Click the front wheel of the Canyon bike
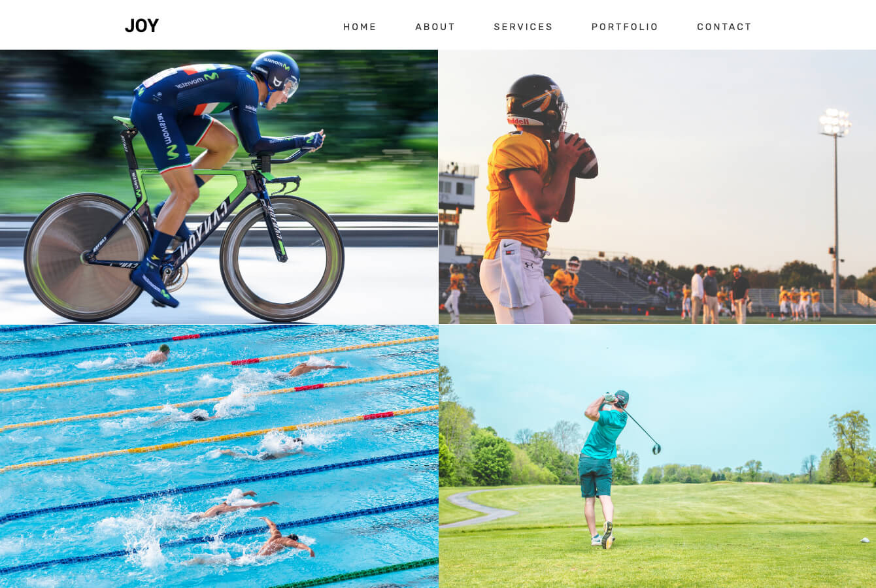The height and width of the screenshot is (588, 876). pyautogui.click(x=282, y=259)
